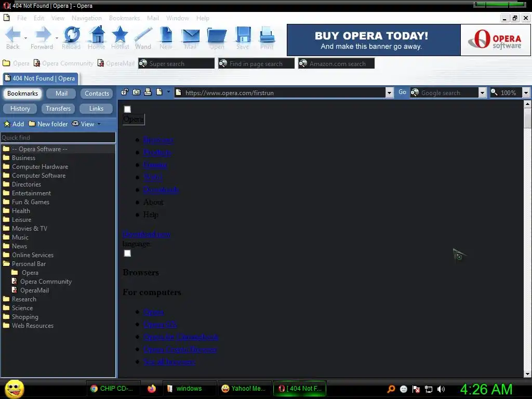This screenshot has width=532, height=399.
Task: Open Firefox from the taskbar
Action: click(x=152, y=389)
